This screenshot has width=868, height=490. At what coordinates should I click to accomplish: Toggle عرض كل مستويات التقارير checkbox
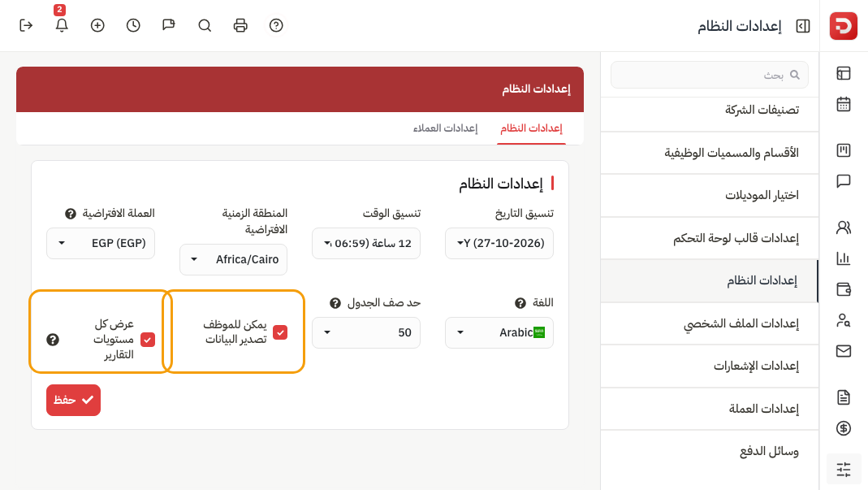coord(147,340)
